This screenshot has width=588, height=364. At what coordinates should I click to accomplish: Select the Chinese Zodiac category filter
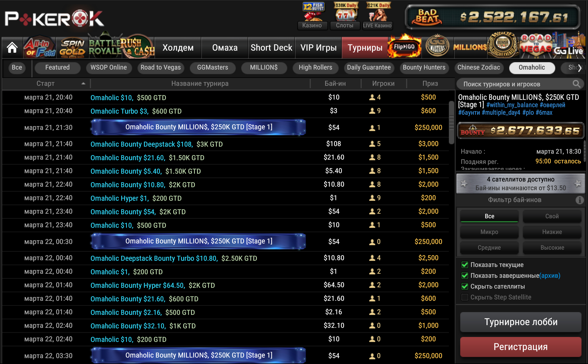479,68
